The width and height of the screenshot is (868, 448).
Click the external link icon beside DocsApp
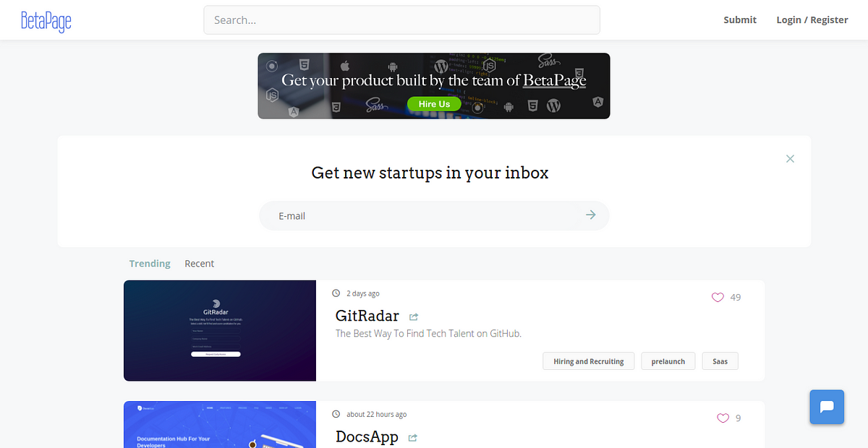coord(412,438)
